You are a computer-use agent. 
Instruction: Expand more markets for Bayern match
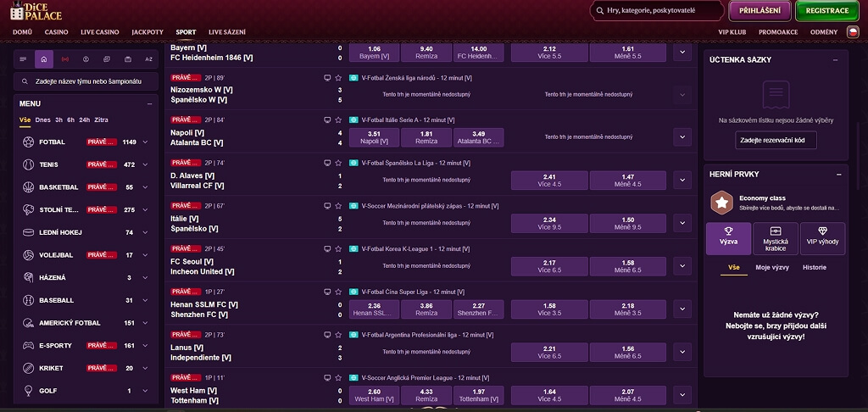tap(682, 52)
